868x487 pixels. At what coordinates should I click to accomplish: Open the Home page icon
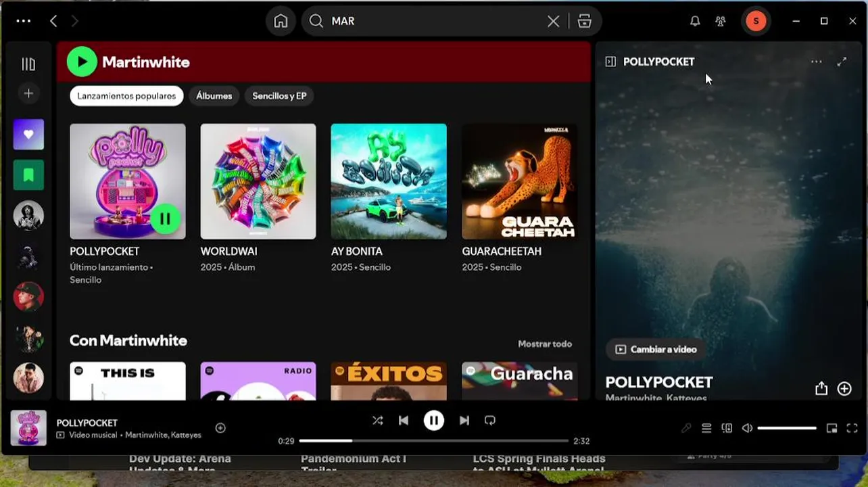coord(281,21)
